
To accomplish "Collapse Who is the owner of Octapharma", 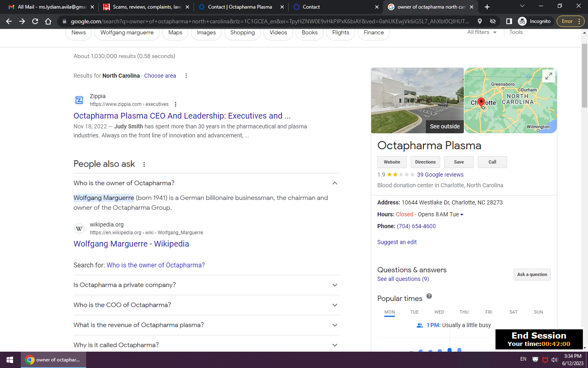I will 206,183.
